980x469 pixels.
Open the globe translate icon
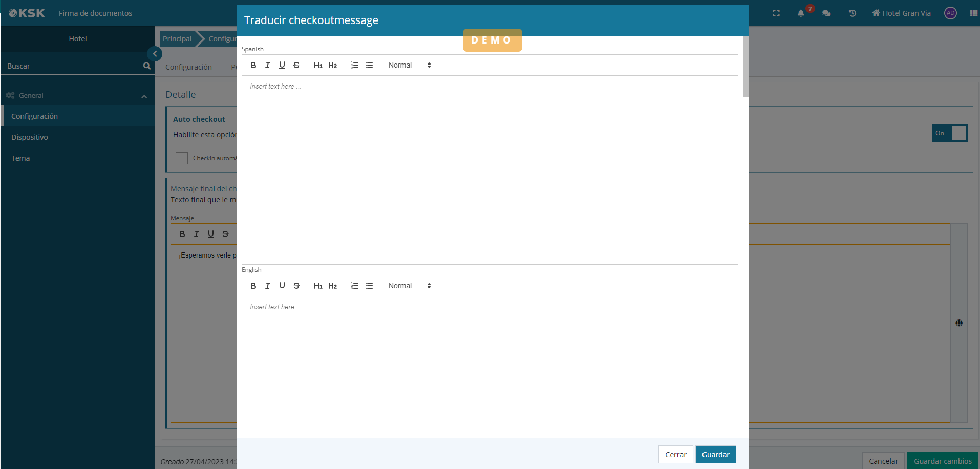pos(958,323)
